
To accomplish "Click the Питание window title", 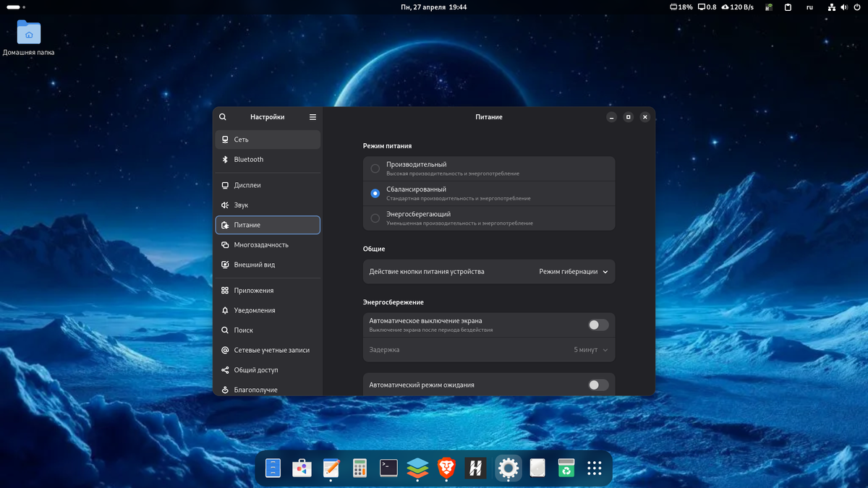I will (x=489, y=117).
